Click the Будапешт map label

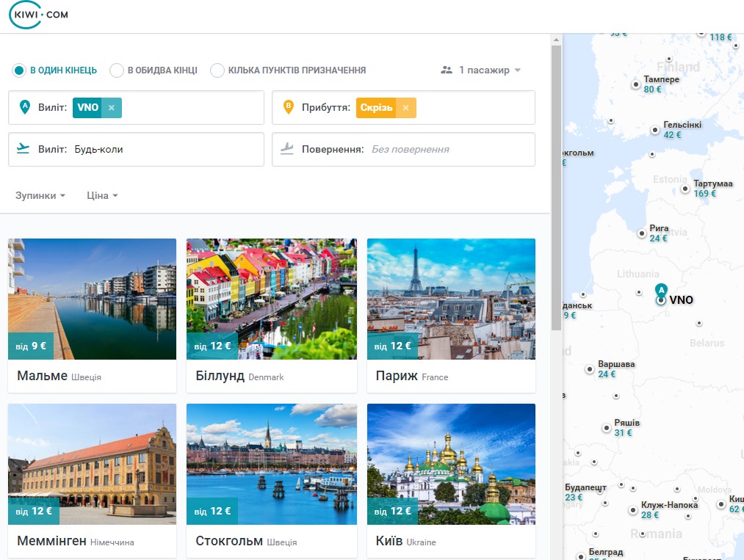pyautogui.click(x=585, y=487)
